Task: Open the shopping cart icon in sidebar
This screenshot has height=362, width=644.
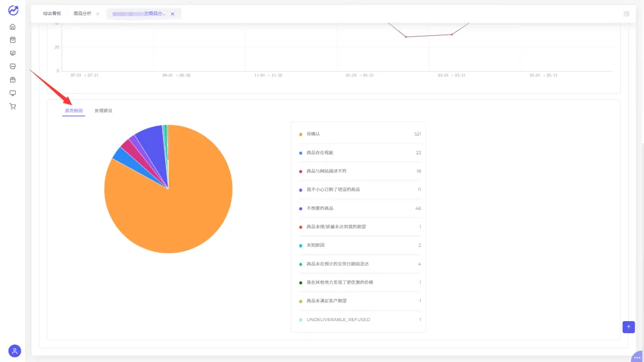Action: point(13,106)
